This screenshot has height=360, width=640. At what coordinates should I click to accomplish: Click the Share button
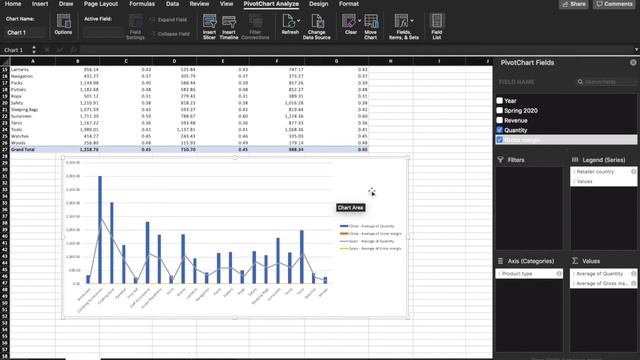point(573,4)
